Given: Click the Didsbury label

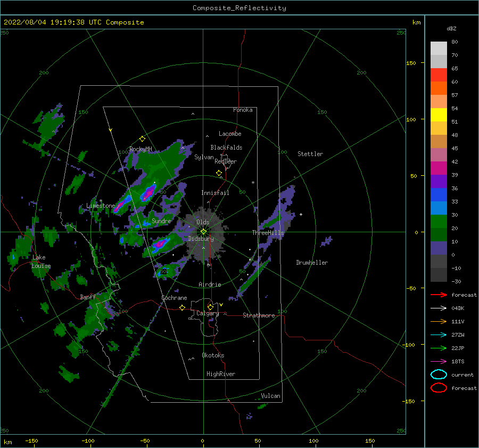Looking at the screenshot, I should pos(201,239).
